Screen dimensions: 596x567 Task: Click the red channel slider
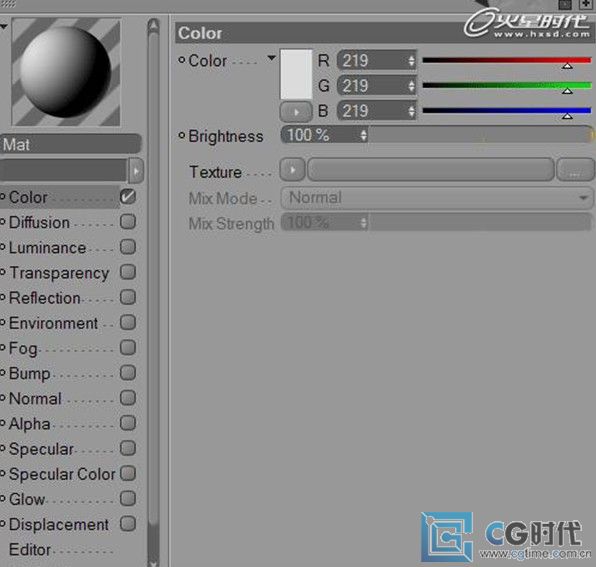tap(507, 61)
